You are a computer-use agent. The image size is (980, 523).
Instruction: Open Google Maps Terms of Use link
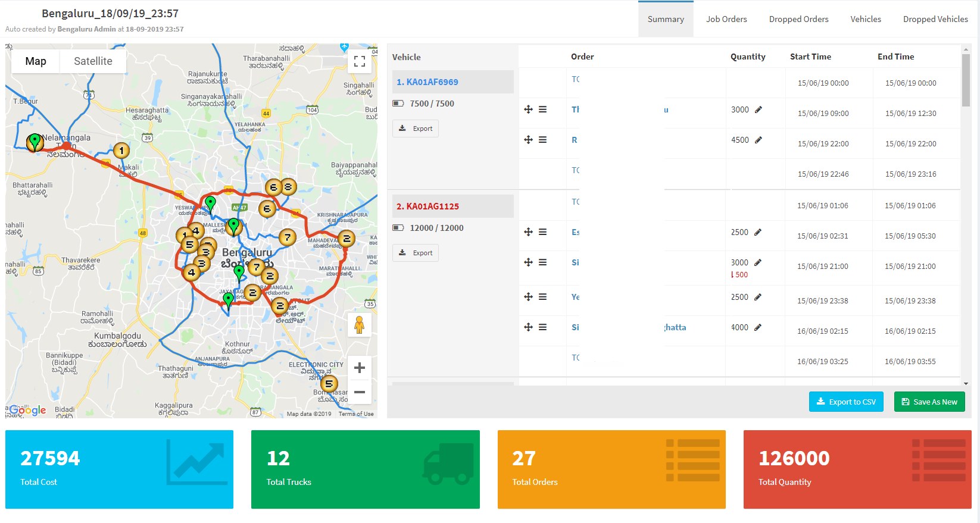coord(356,414)
